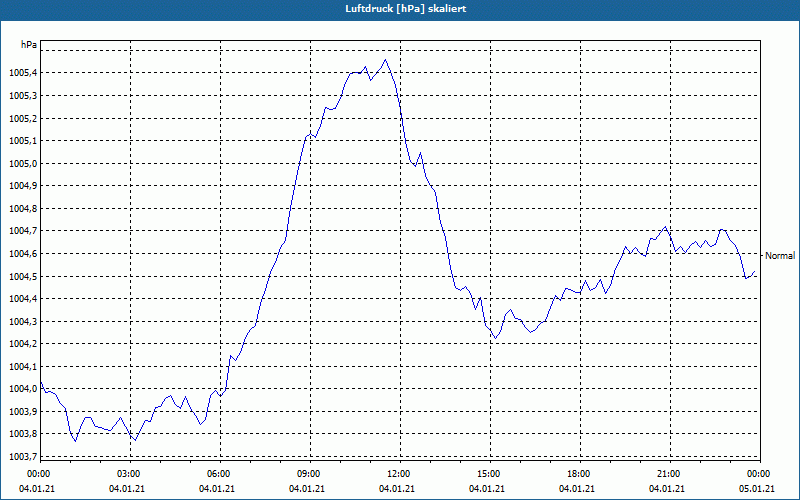Image resolution: width=800 pixels, height=500 pixels.
Task: Select the "05.01.21" date label
Action: [757, 489]
